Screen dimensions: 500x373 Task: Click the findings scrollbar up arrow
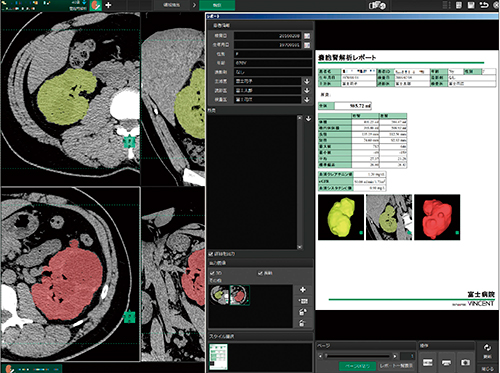coord(300,118)
